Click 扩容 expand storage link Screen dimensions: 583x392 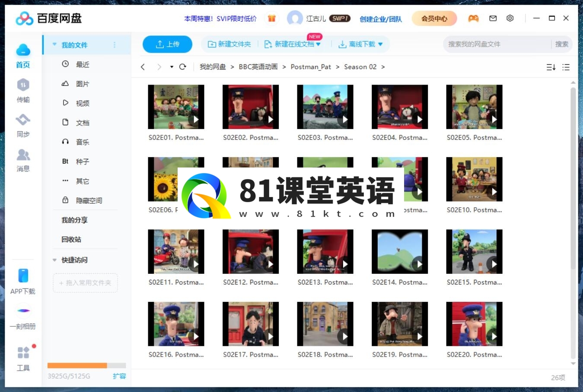click(119, 376)
